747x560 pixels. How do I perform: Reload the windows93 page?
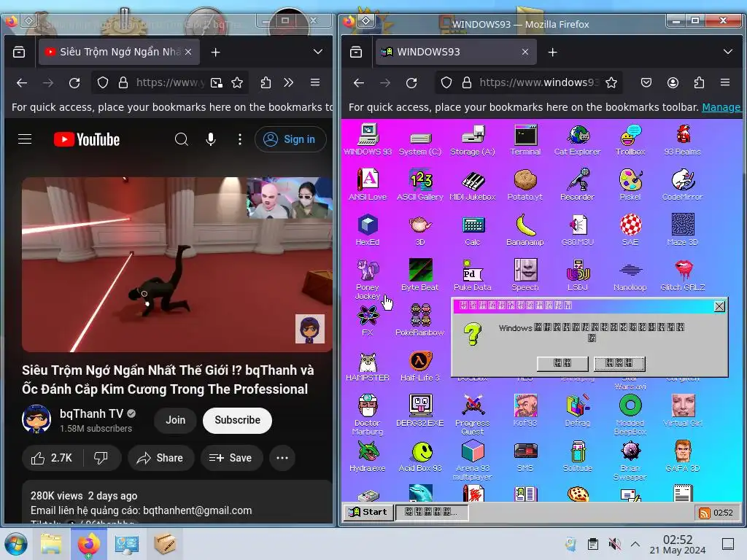tap(411, 83)
